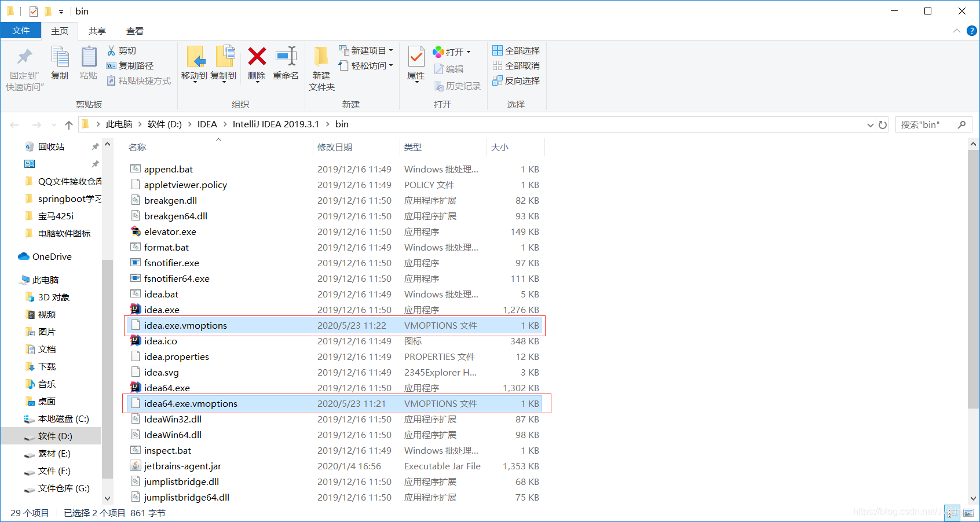Image resolution: width=980 pixels, height=522 pixels.
Task: Click the Rename icon
Action: pos(286,57)
